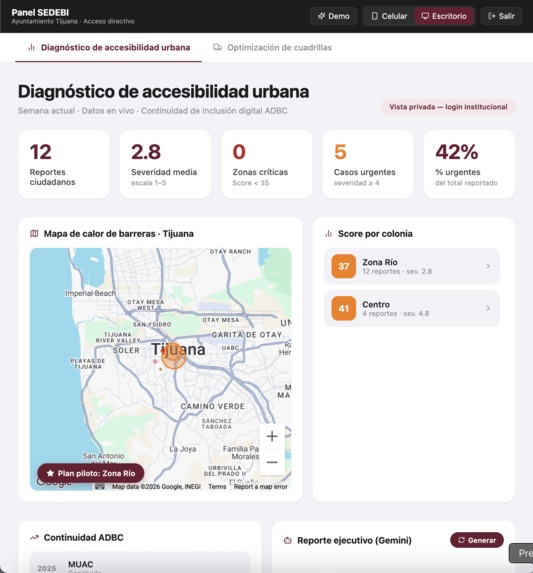Click the bar chart icon on Diagnóstico tab

(31, 48)
